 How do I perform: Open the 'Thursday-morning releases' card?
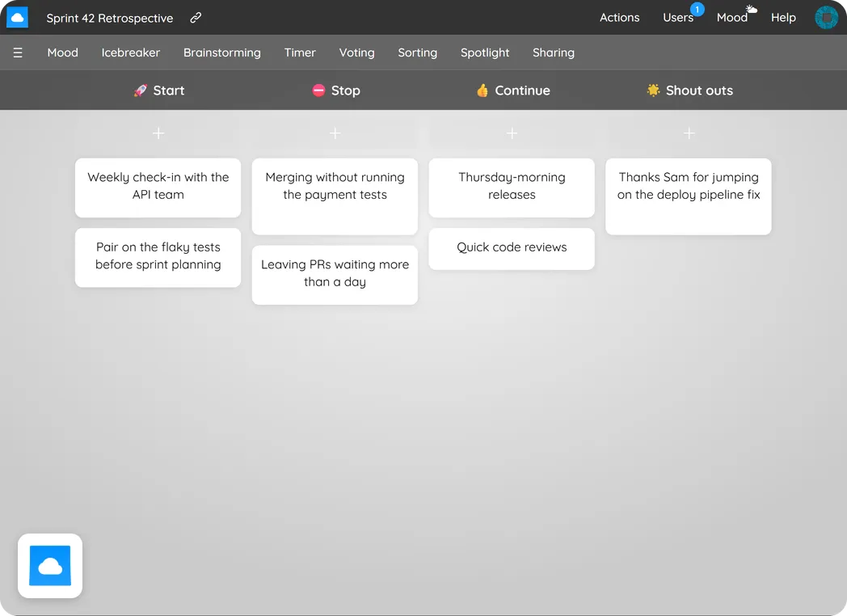pos(512,188)
